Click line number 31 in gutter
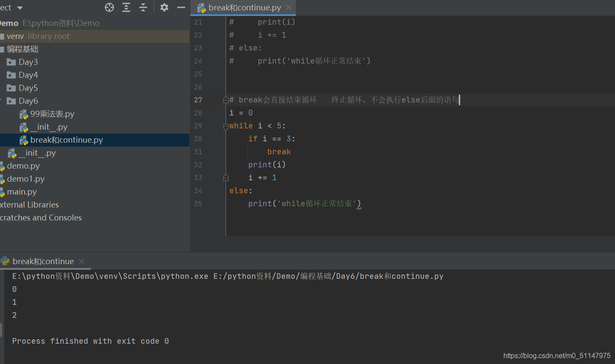 (x=198, y=152)
